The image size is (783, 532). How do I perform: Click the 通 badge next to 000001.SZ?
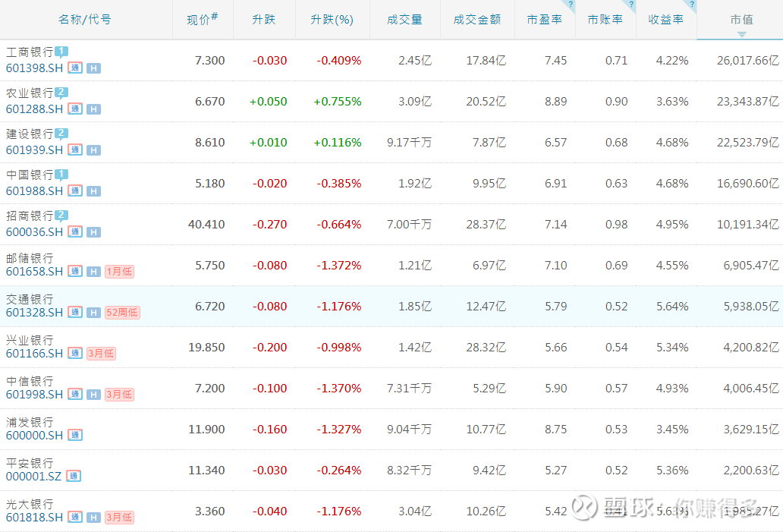(74, 476)
